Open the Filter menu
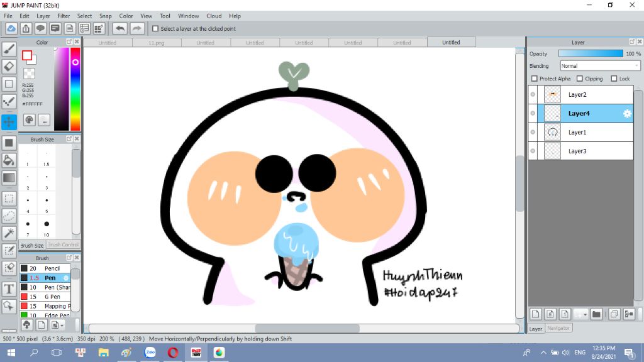This screenshot has width=644, height=362. coord(64,16)
